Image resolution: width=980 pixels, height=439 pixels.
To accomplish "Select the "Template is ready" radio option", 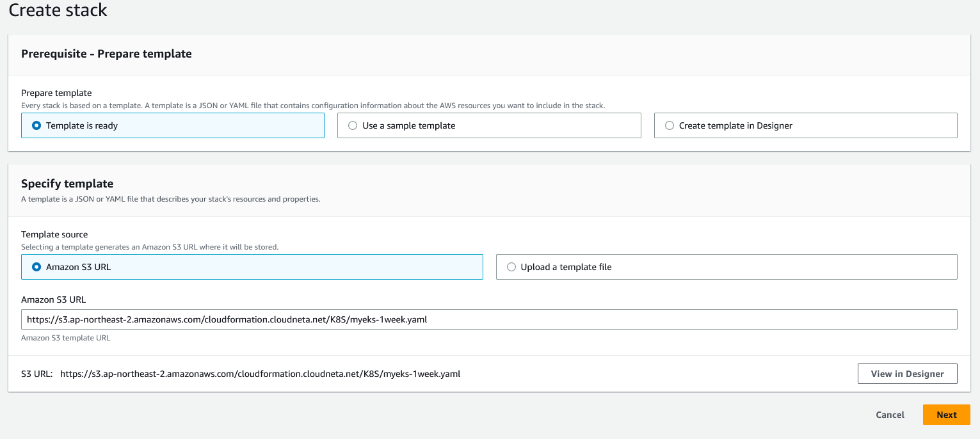I will pyautogui.click(x=37, y=125).
